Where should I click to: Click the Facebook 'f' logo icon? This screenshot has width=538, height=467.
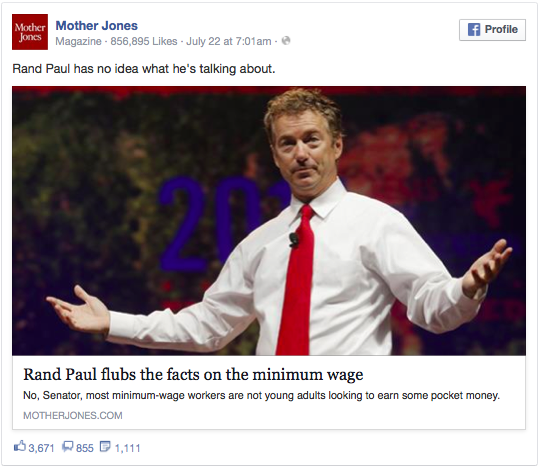tap(474, 30)
